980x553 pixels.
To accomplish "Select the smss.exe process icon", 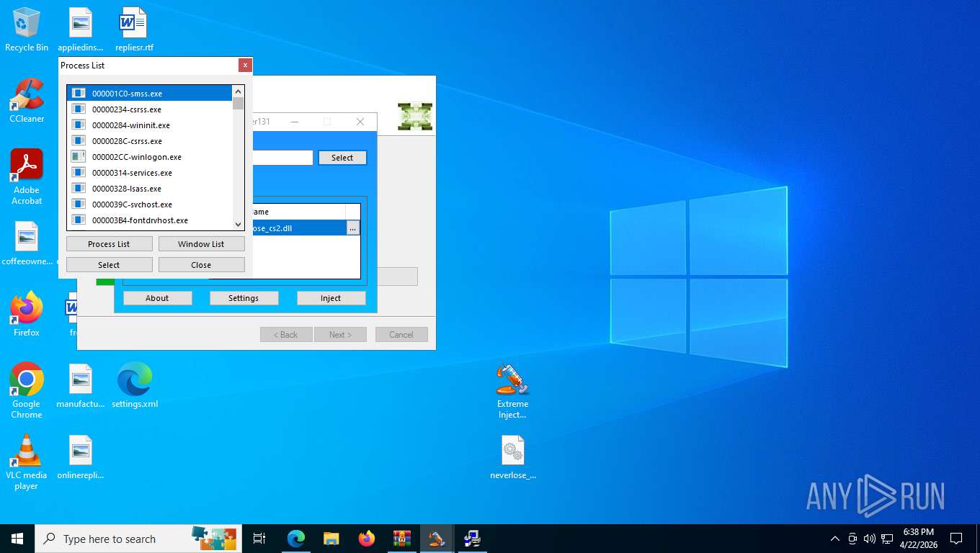I will (79, 94).
